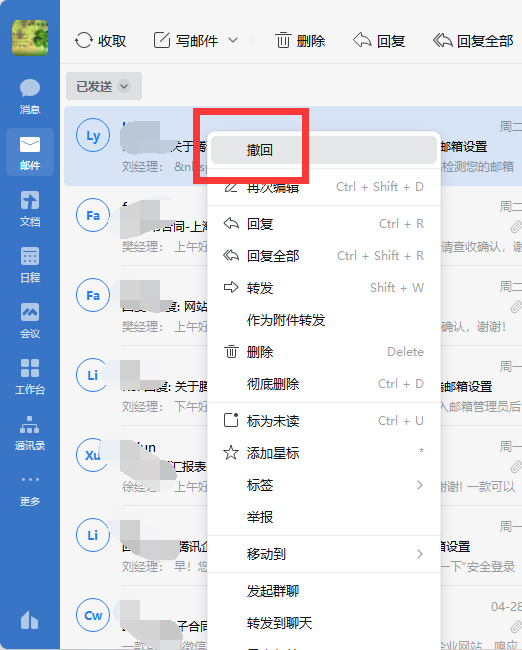Open the 工作台 workbench sidebar icon
The width and height of the screenshot is (522, 650).
[30, 376]
